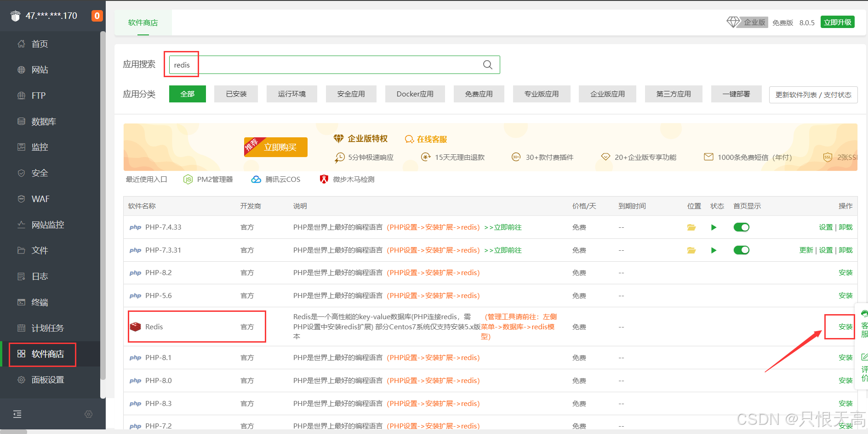Click the 网站 globe icon in sidebar
This screenshot has height=434, width=868.
[21, 70]
